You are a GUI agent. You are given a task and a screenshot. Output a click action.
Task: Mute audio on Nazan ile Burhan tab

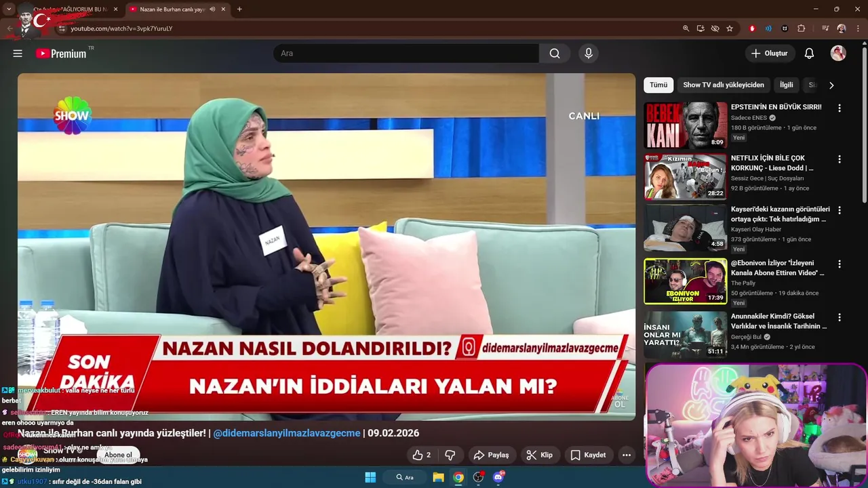pyautogui.click(x=212, y=9)
